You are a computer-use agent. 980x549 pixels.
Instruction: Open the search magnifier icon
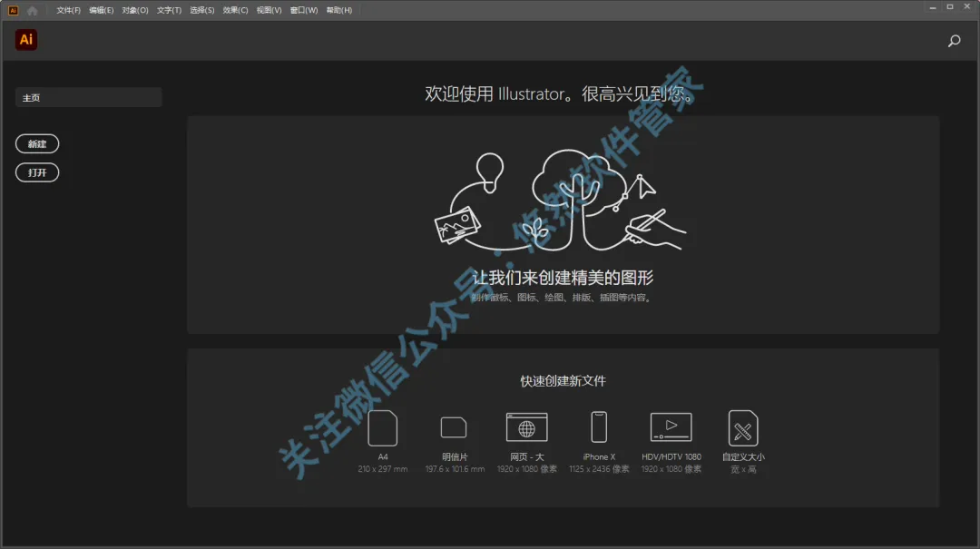pos(954,41)
